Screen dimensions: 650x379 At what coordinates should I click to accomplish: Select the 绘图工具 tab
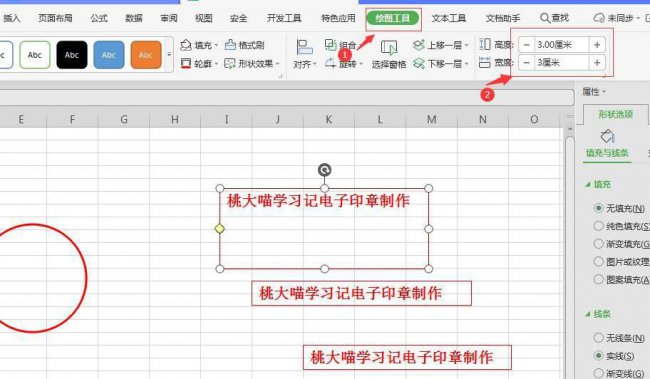392,18
